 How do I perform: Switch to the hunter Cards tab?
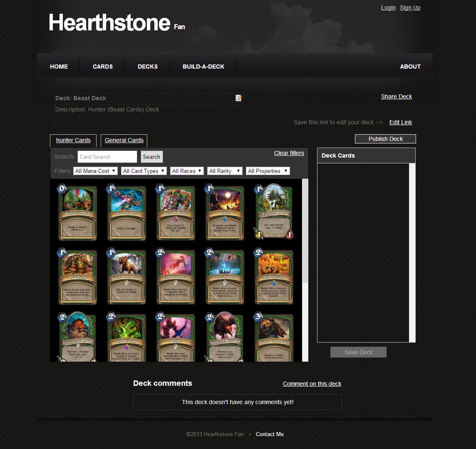73,140
